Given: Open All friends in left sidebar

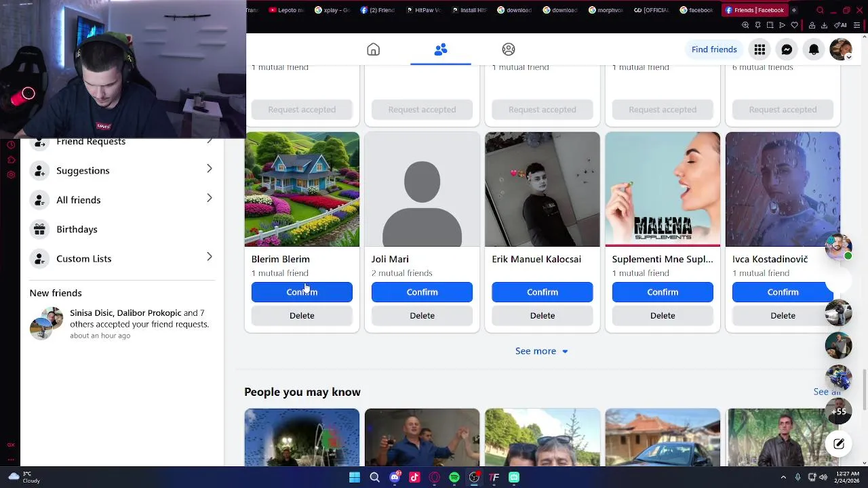Looking at the screenshot, I should pos(122,199).
